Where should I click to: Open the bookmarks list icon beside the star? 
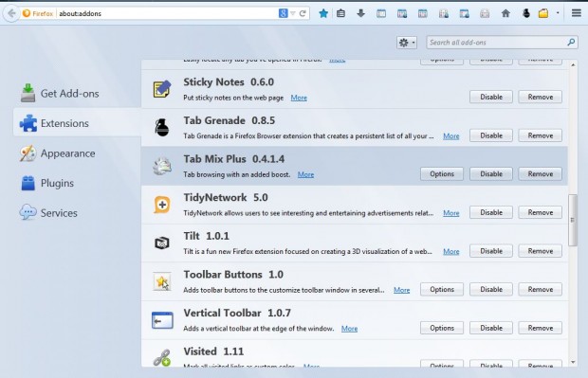point(340,14)
